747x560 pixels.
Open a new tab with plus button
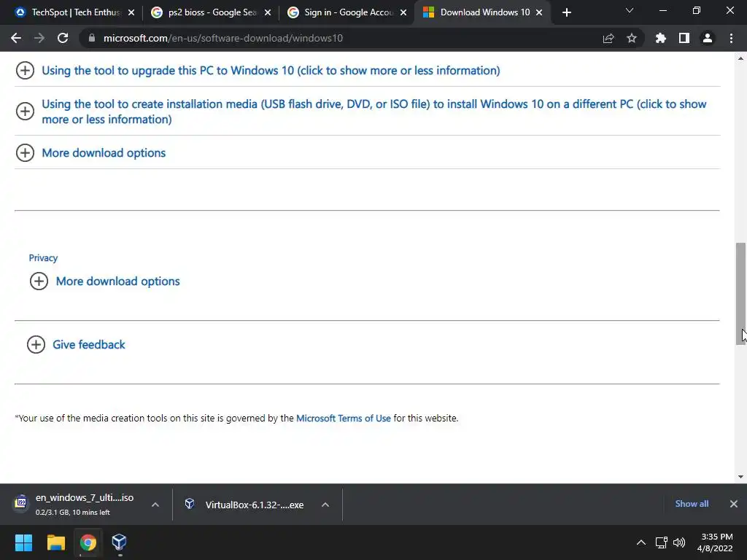pos(566,12)
